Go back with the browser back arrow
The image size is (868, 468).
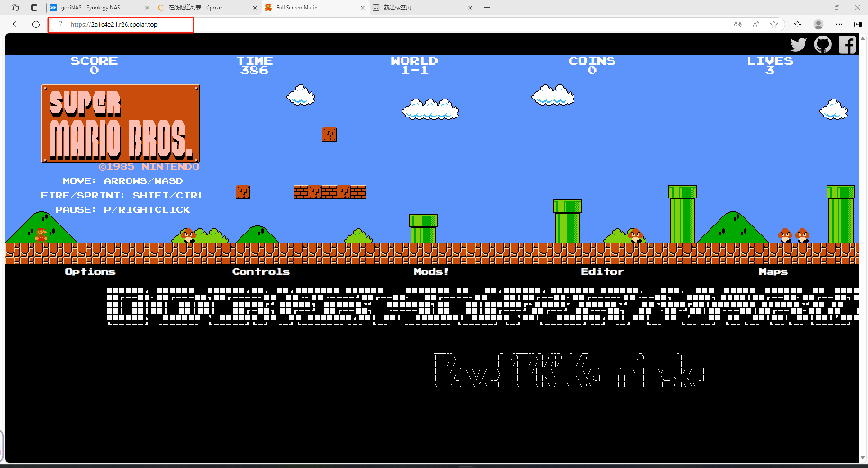pos(16,24)
